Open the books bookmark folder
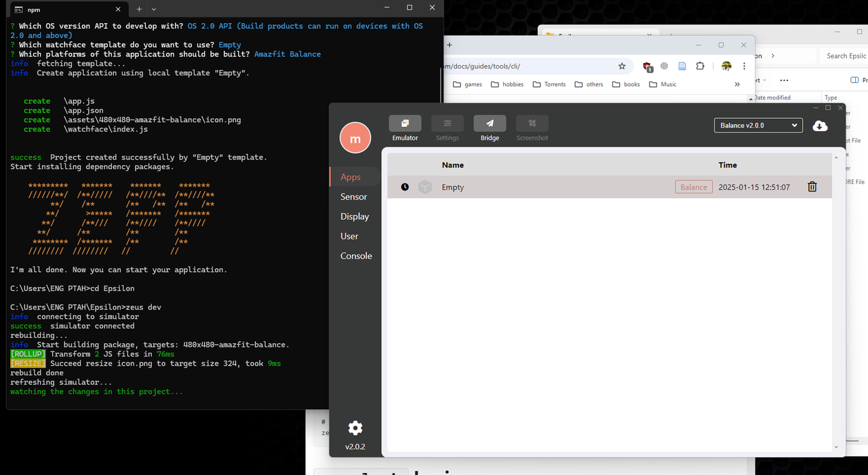Viewport: 868px width, 475px height. click(x=626, y=84)
